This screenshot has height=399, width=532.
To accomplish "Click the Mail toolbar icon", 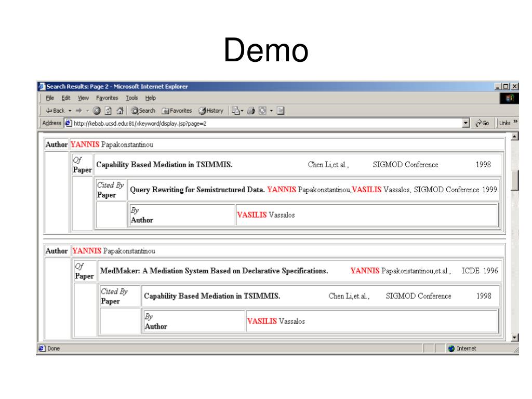I will [237, 111].
